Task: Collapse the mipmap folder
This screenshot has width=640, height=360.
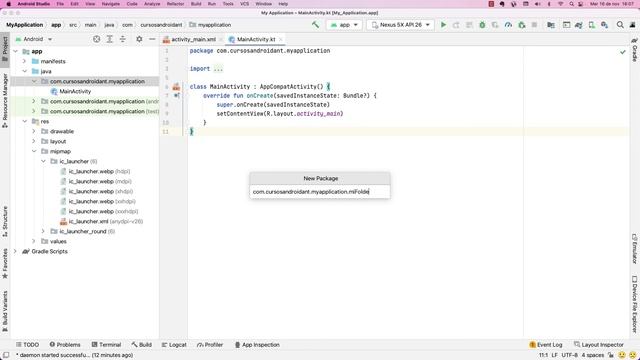Action: (34, 151)
